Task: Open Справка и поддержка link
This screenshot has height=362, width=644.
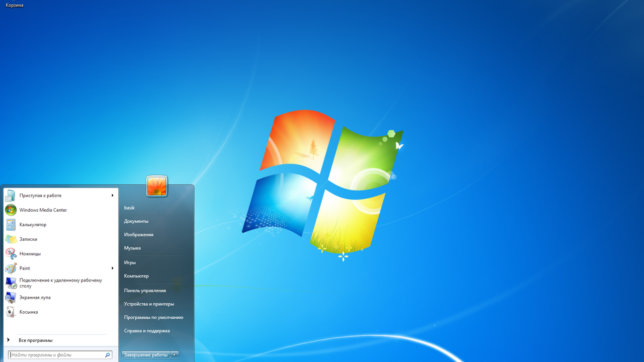Action: [147, 331]
